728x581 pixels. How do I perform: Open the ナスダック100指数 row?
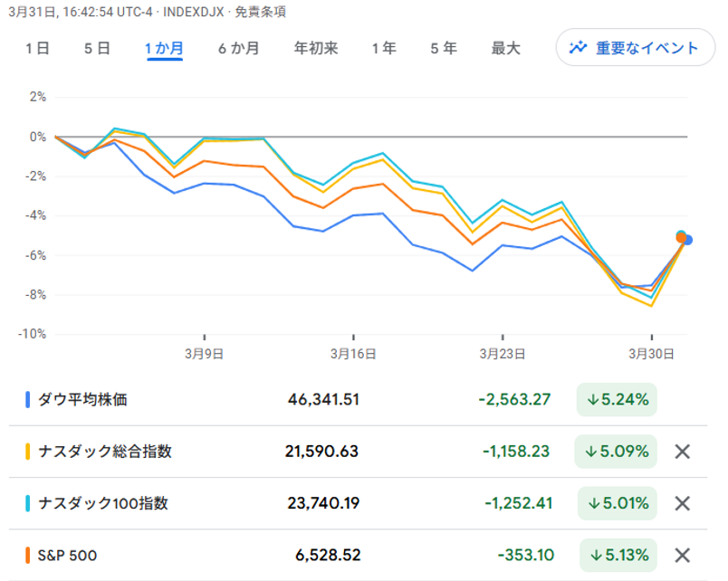[102, 503]
